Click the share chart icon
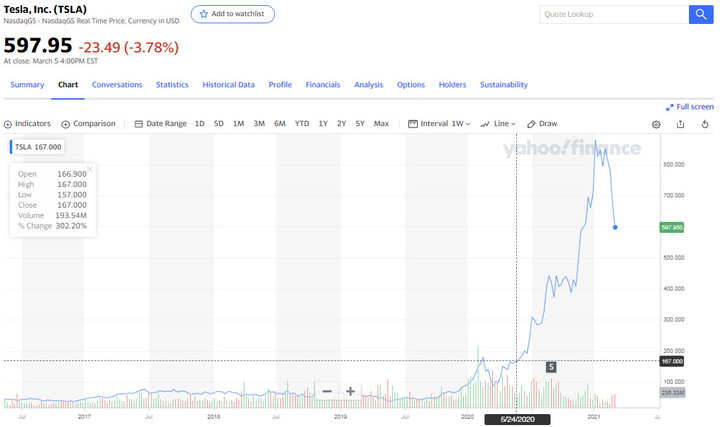Screen dimensions: 720x427 (x=681, y=124)
